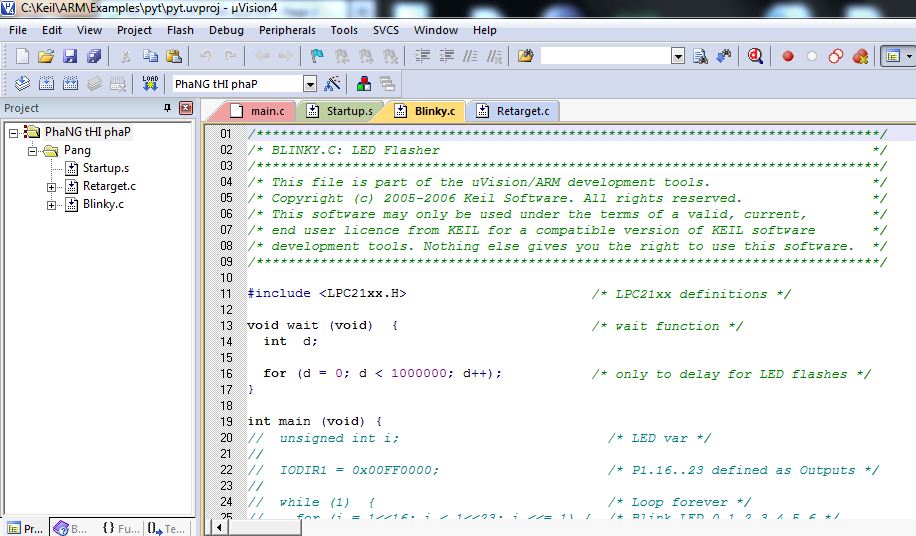Viewport: 916px width, 536px height.
Task: Build target files icon
Action: pyautogui.click(x=46, y=84)
